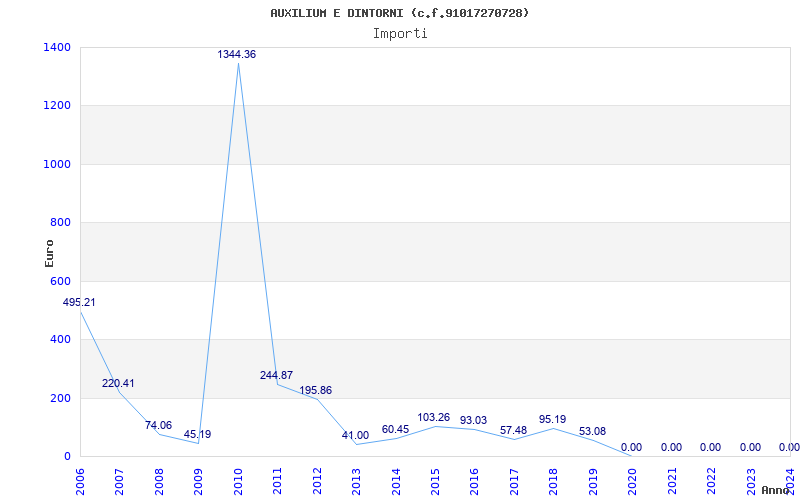Screen dimensions: 800x500
Task: Select the 1344.36 peak value label
Action: tap(237, 54)
